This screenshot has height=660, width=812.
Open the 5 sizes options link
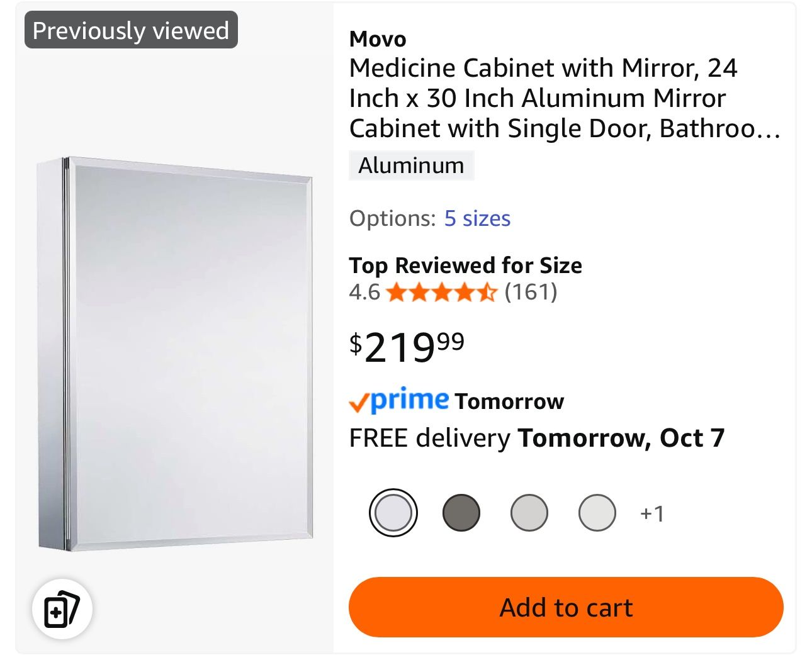coord(476,218)
